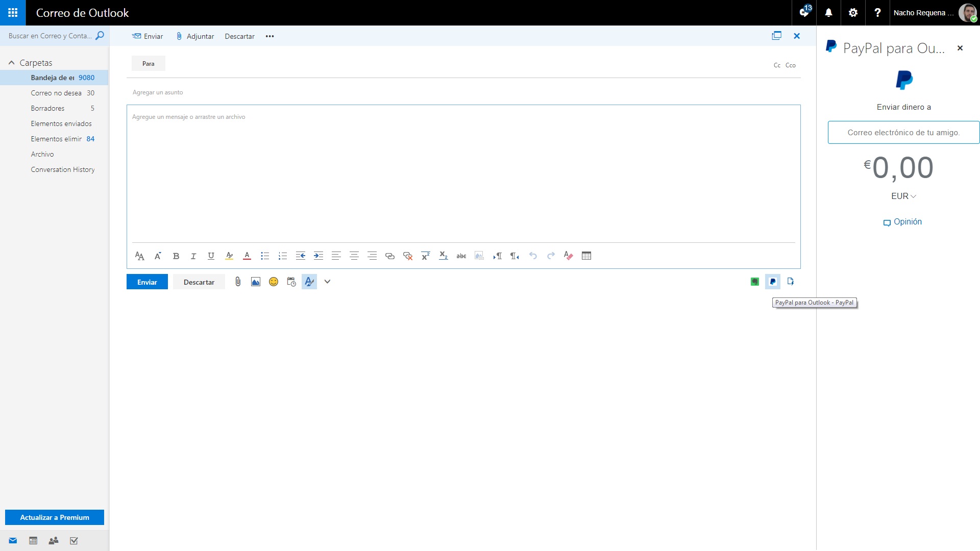Insert a table into the message
Screen dimensions: 980x551
click(586, 256)
